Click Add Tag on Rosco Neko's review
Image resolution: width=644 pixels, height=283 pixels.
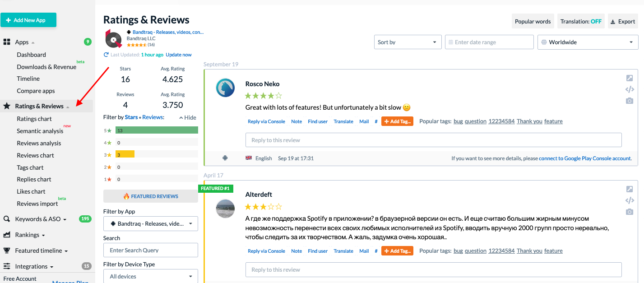[x=397, y=121]
